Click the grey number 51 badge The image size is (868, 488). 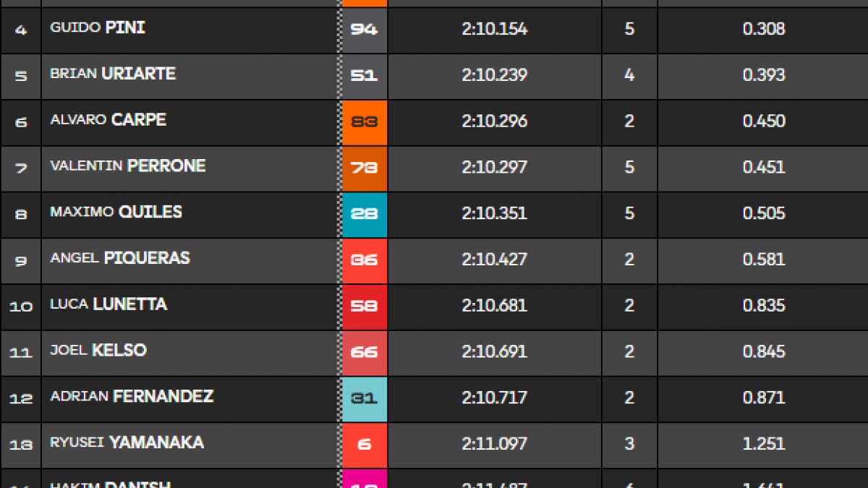(x=365, y=75)
